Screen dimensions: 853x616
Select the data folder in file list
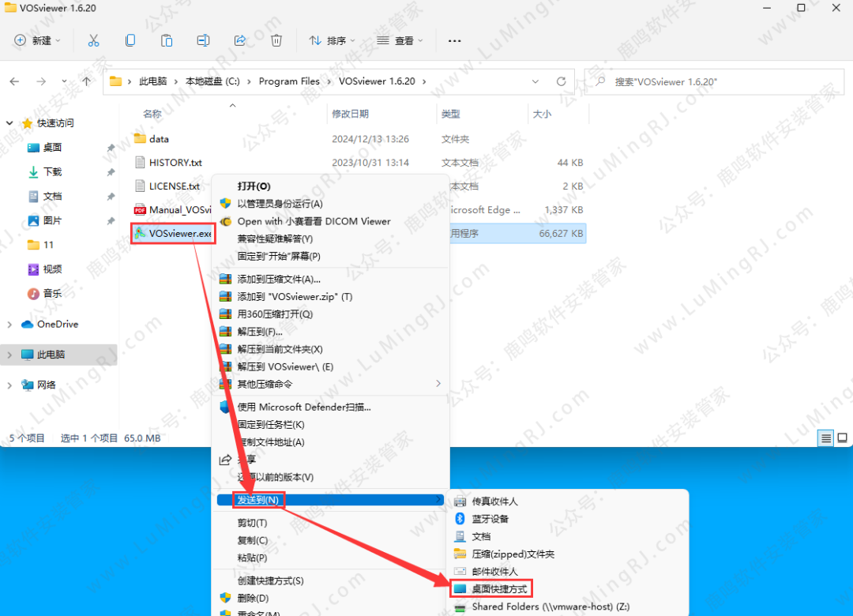coord(159,139)
